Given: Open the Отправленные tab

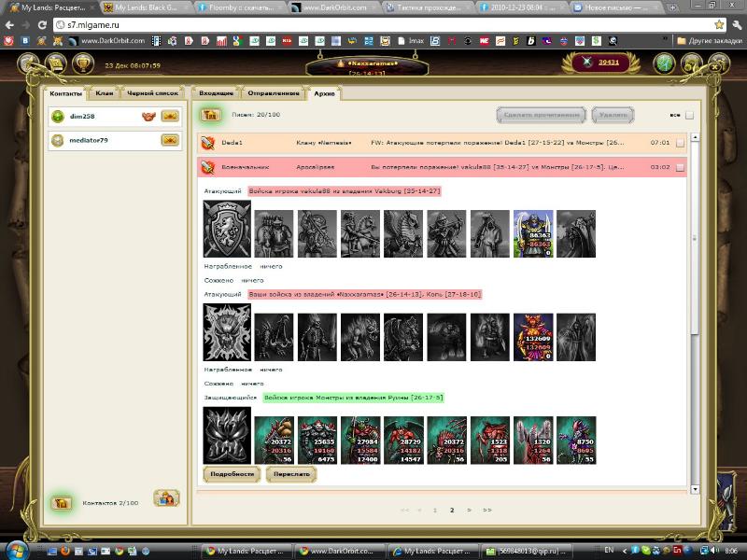Looking at the screenshot, I should pos(274,93).
